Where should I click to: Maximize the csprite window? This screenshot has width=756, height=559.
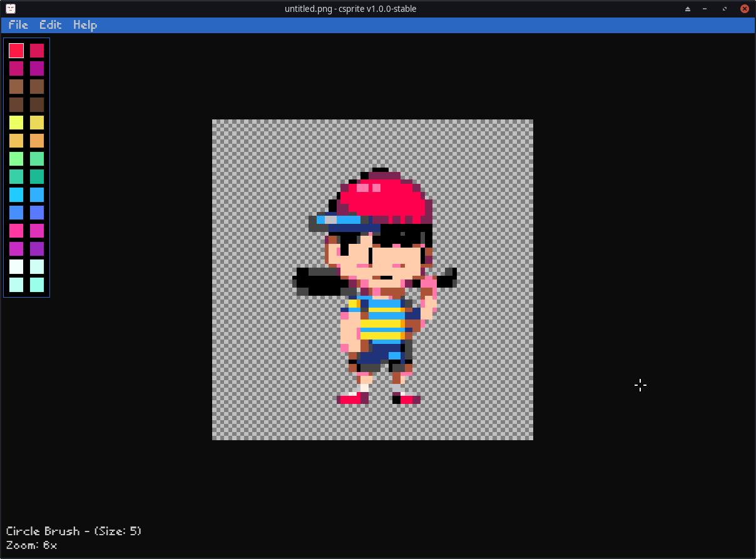point(725,9)
